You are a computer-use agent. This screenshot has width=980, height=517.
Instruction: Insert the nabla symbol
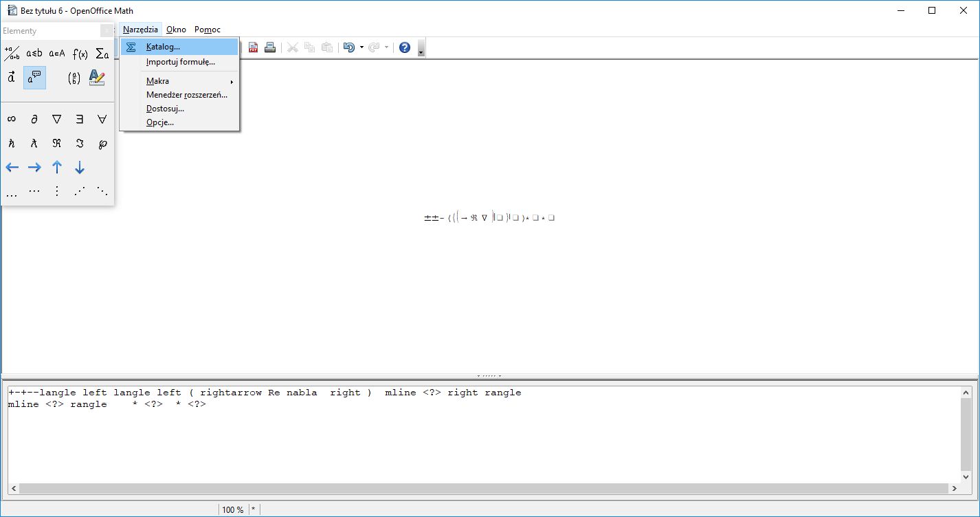(x=57, y=119)
